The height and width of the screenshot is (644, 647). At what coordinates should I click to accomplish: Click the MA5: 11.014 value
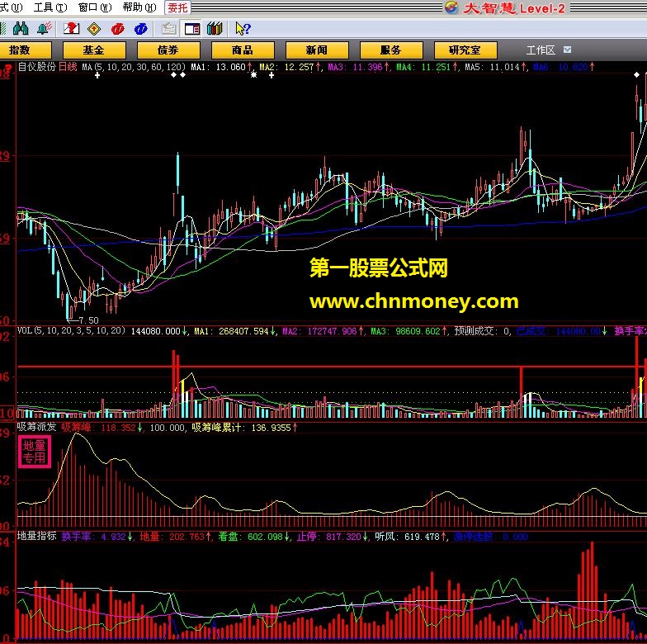[x=493, y=67]
